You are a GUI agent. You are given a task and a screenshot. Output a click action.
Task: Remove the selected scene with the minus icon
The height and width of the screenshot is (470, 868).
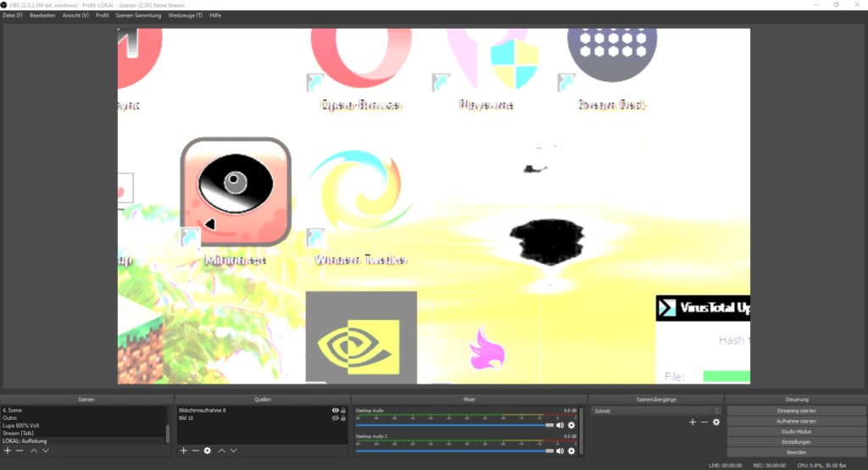19,451
